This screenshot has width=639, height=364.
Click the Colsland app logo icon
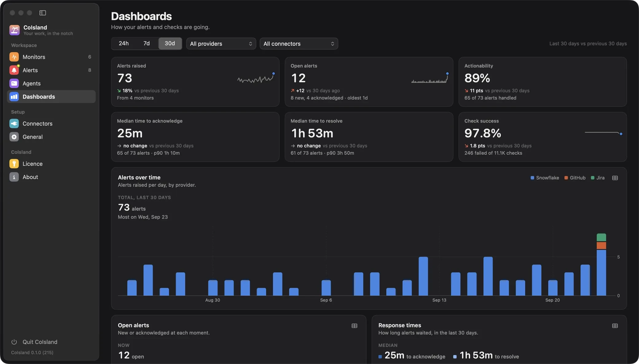14,30
